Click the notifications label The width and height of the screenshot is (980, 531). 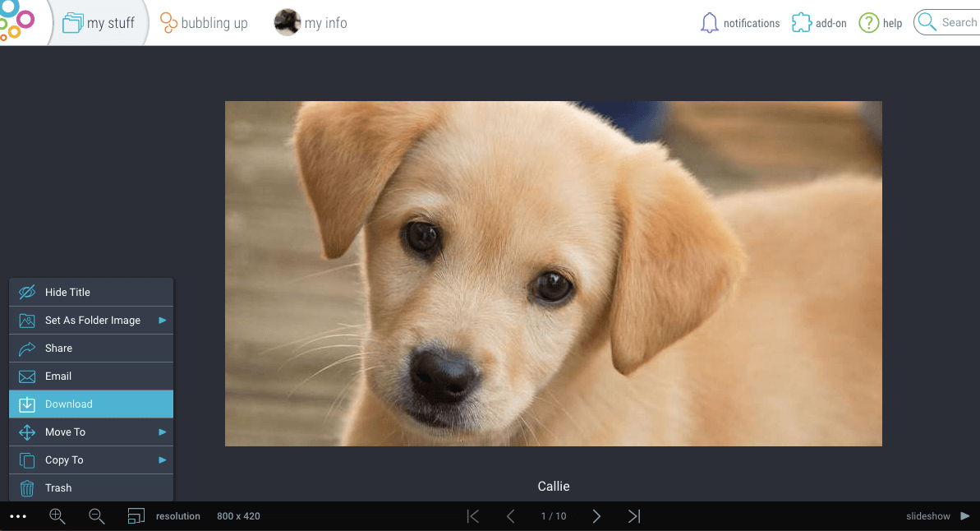pos(752,23)
